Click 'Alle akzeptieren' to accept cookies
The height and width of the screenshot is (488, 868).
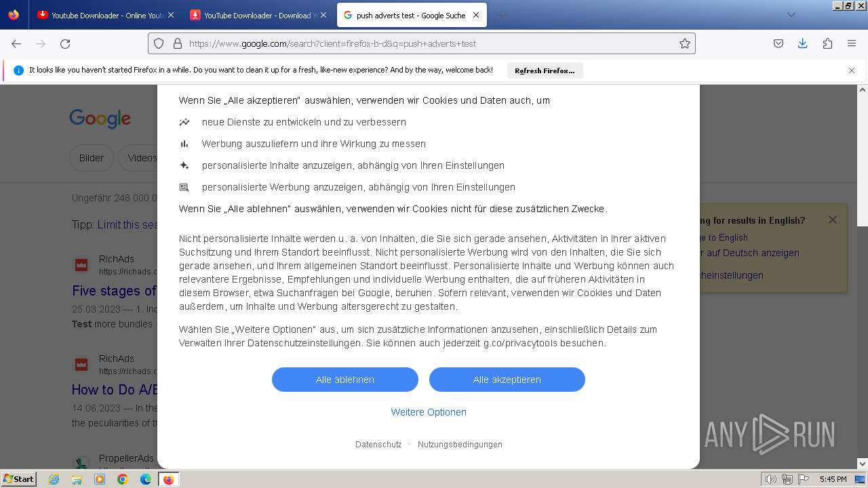coord(507,380)
